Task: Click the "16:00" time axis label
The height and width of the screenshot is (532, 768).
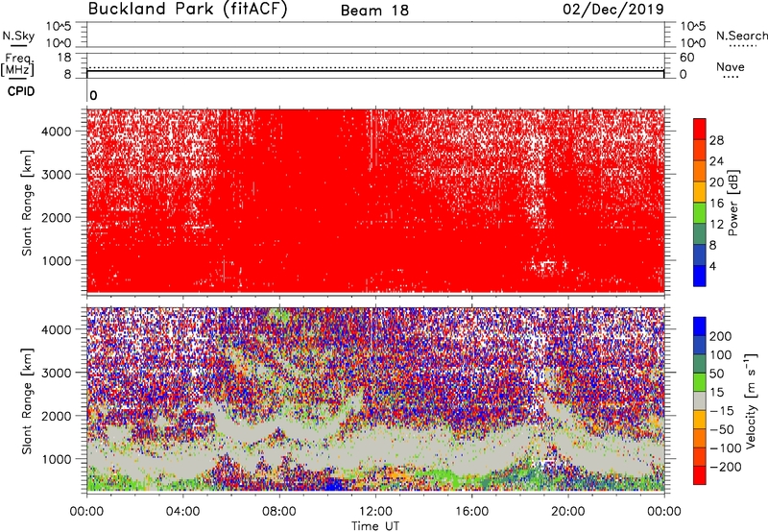Action: pos(471,512)
